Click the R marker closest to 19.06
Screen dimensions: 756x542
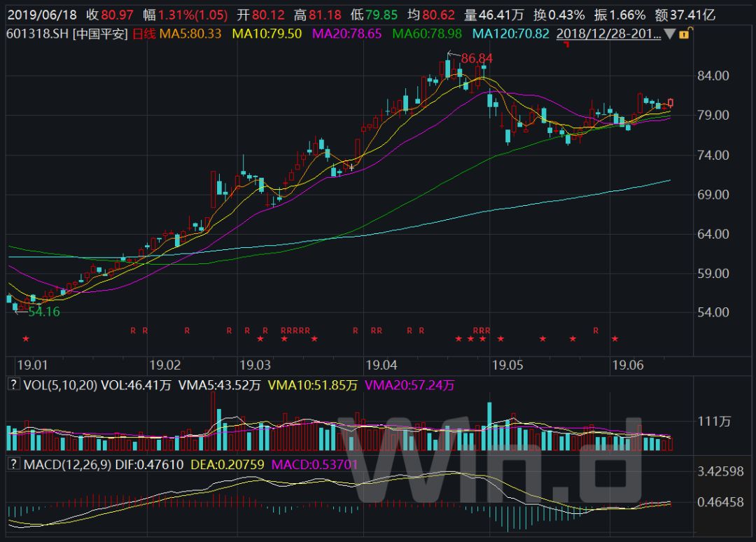tap(596, 331)
